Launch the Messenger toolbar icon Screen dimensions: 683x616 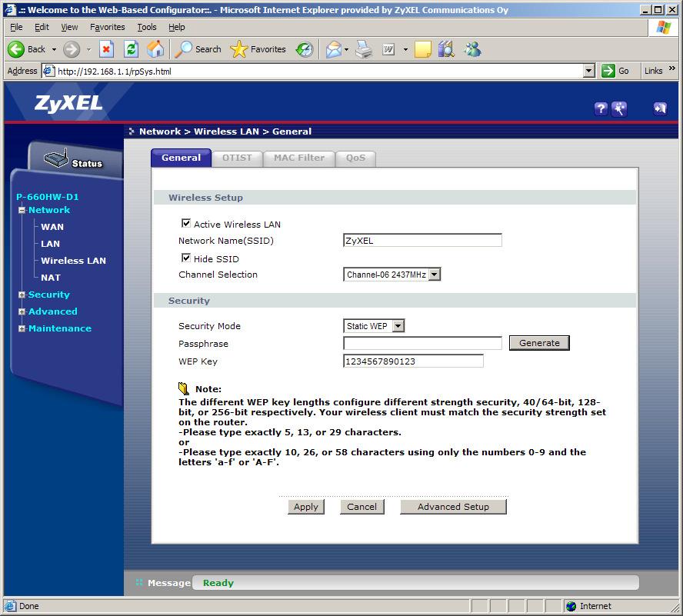pyautogui.click(x=472, y=49)
